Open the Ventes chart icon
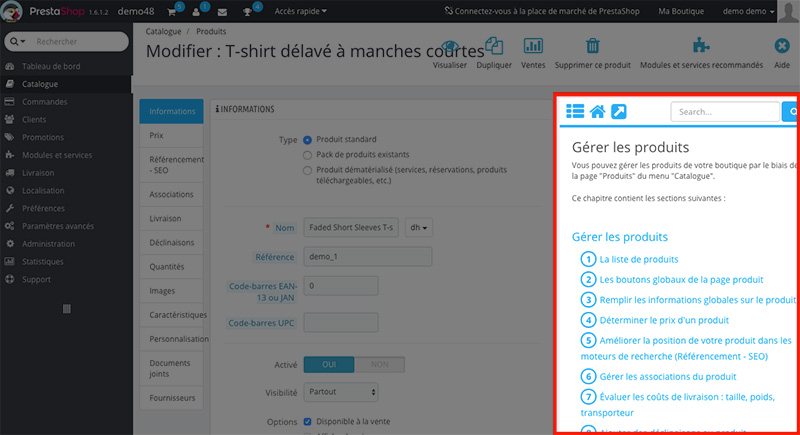This screenshot has height=435, width=800. coord(533,49)
